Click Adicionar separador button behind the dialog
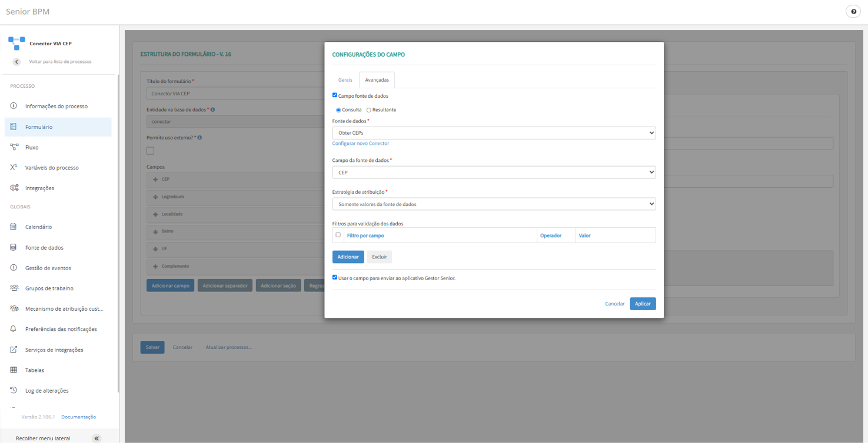The width and height of the screenshot is (868, 445). pos(225,285)
